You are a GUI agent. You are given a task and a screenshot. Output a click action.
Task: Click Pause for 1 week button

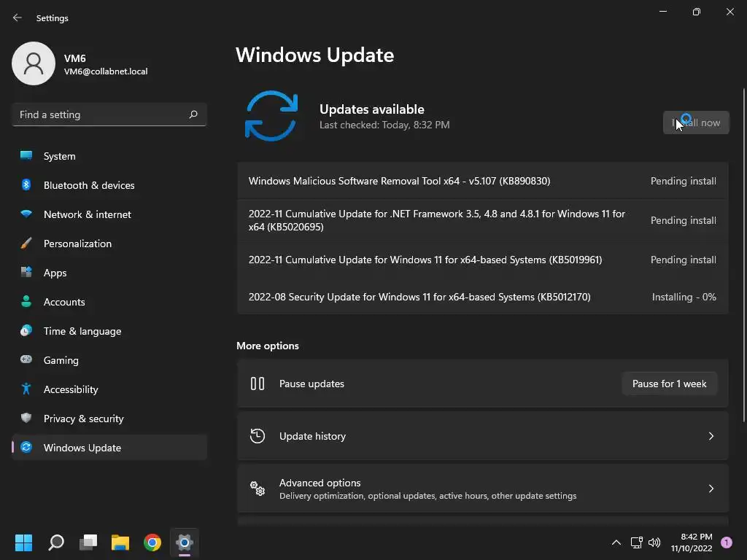click(670, 384)
